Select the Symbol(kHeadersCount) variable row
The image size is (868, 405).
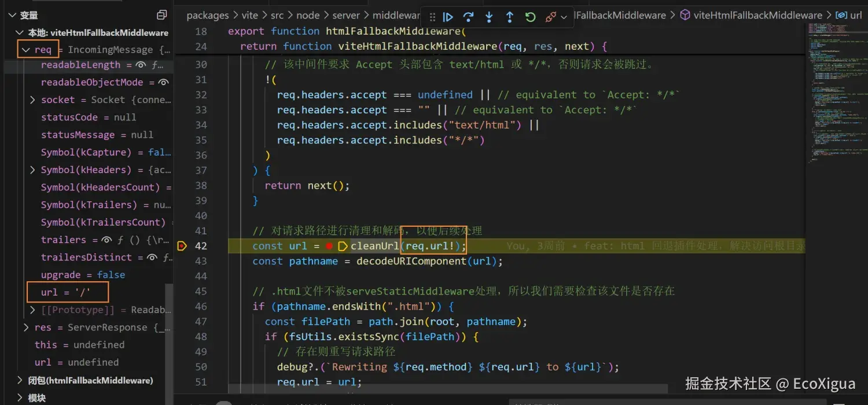(89, 187)
